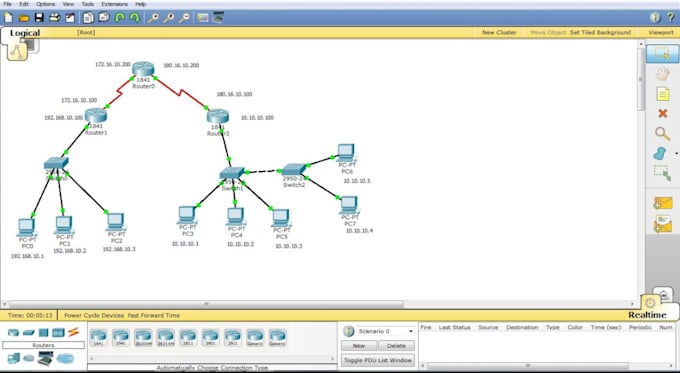This screenshot has width=680, height=373.
Task: Open a file using the folder icon
Action: click(24, 18)
